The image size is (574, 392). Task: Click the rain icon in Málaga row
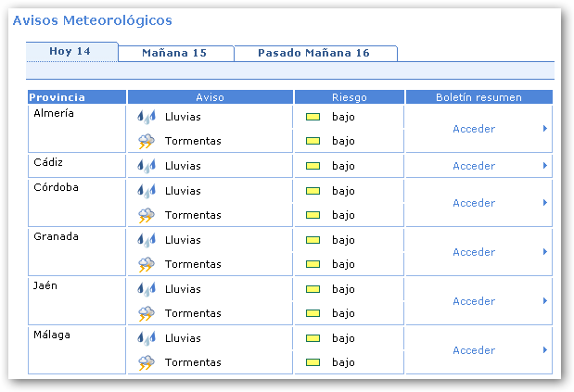point(146,338)
